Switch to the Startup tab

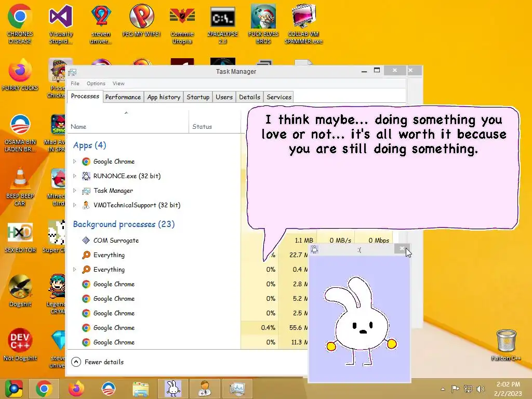(x=198, y=97)
